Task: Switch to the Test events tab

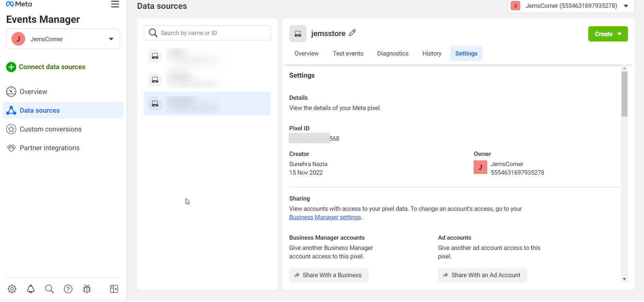Action: coord(348,53)
